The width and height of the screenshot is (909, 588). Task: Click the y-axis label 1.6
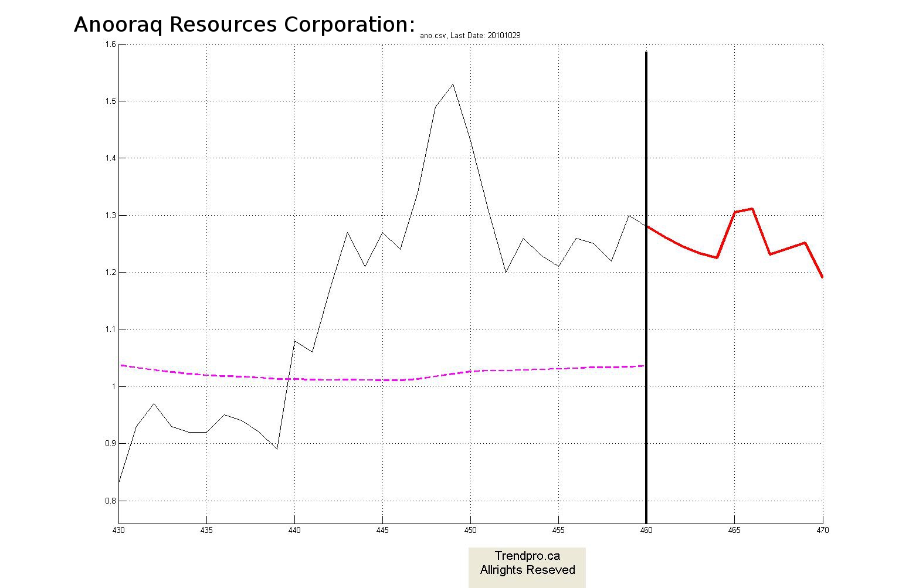pyautogui.click(x=111, y=44)
